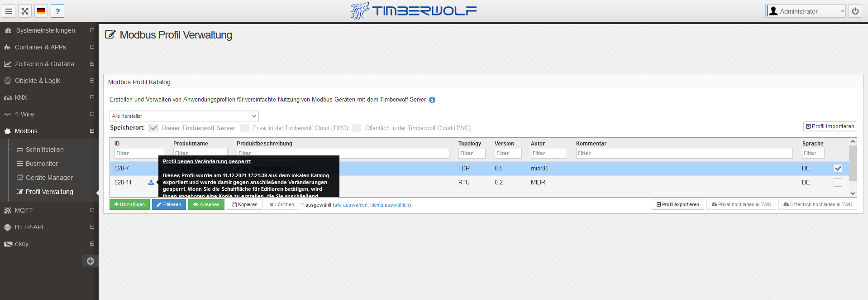Screen dimensions: 868x300
Task: Toggle fullscreen with the expand arrows icon
Action: click(x=25, y=11)
